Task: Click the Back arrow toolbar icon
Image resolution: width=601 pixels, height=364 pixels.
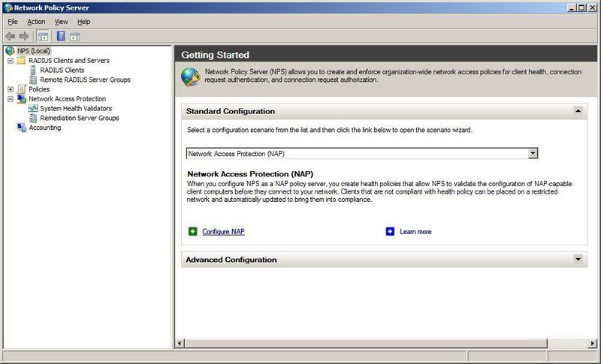Action: (10, 36)
